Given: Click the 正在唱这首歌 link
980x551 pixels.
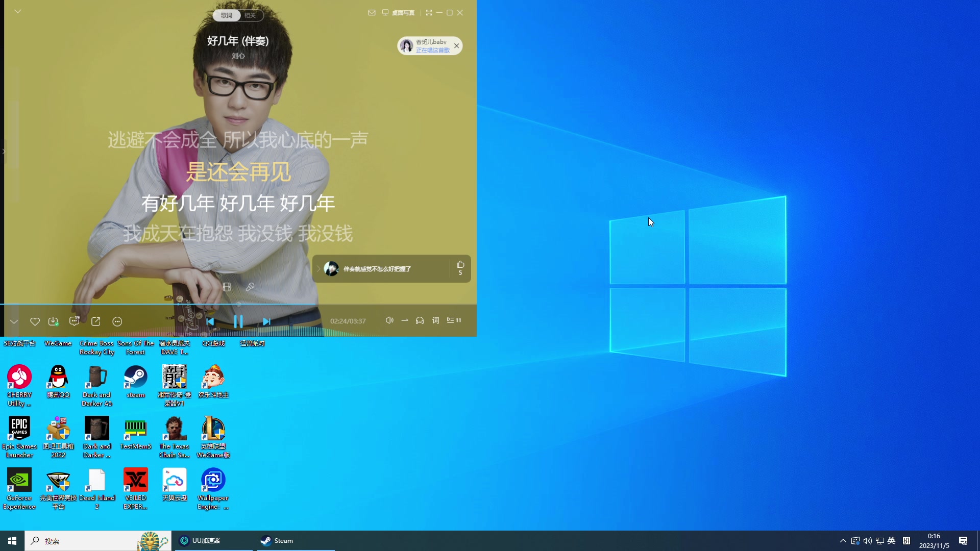Looking at the screenshot, I should click(432, 51).
